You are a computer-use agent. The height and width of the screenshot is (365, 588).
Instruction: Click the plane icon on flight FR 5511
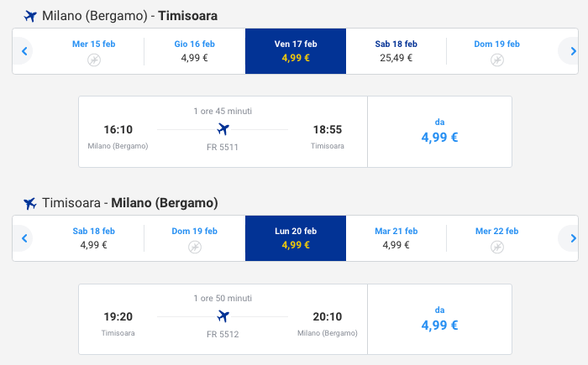tap(223, 129)
